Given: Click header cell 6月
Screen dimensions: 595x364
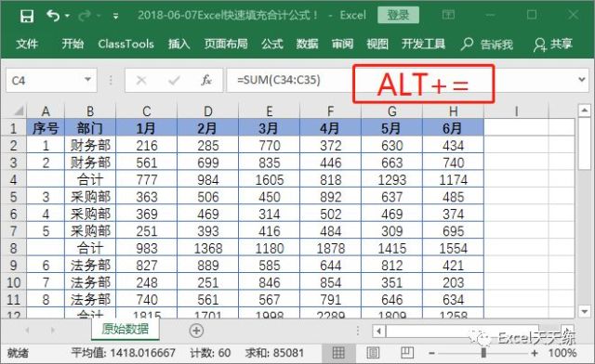Looking at the screenshot, I should coord(453,128).
